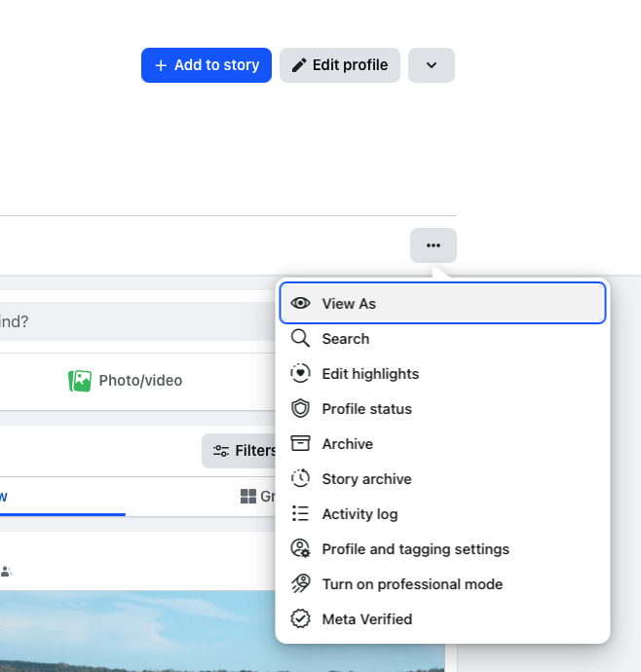Expand the chevron dropdown beside Edit profile
641x672 pixels.
pyautogui.click(x=432, y=65)
